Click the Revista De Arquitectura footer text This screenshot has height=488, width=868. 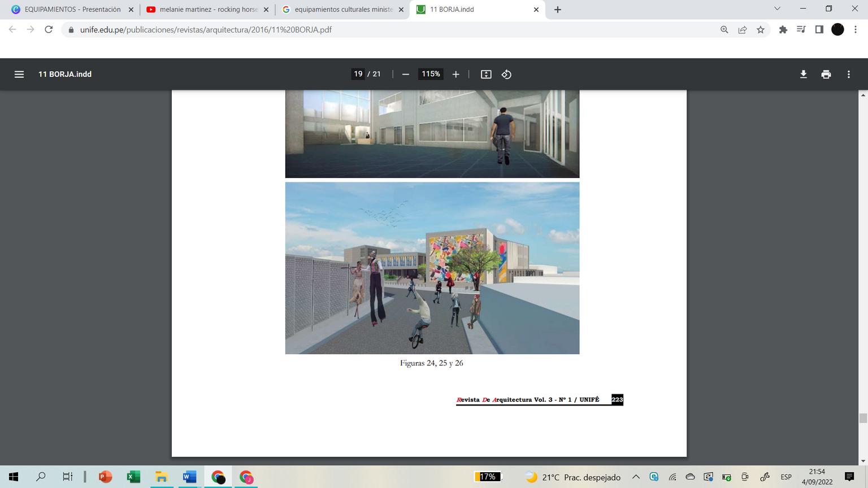[x=528, y=400]
